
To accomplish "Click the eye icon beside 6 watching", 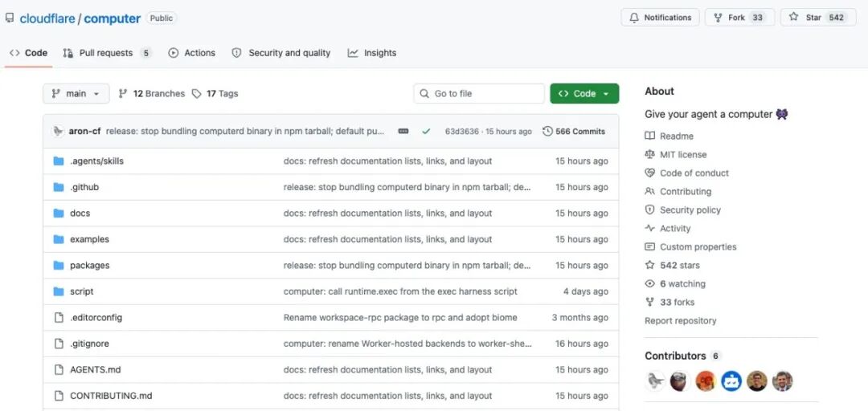I will coord(650,284).
